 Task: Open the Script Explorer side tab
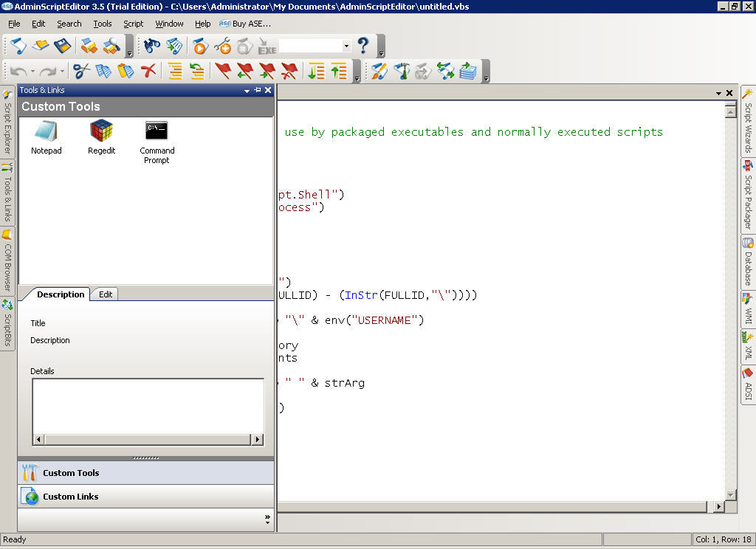(x=7, y=122)
